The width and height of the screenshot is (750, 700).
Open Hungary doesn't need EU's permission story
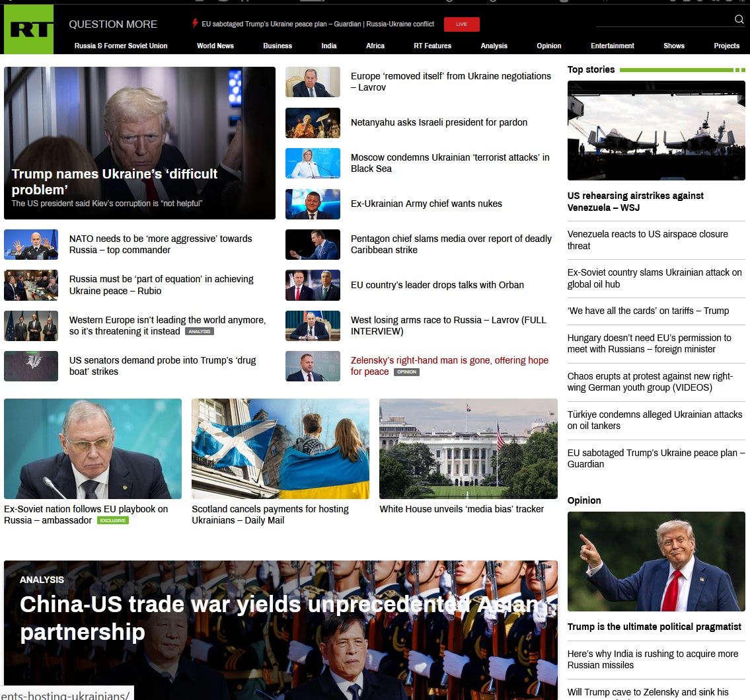(x=649, y=344)
